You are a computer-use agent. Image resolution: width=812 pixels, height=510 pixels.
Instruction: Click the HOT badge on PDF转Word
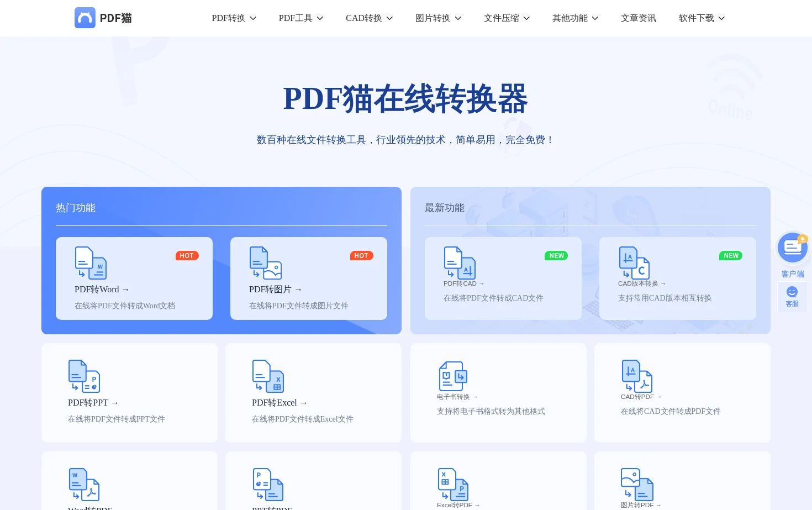187,256
